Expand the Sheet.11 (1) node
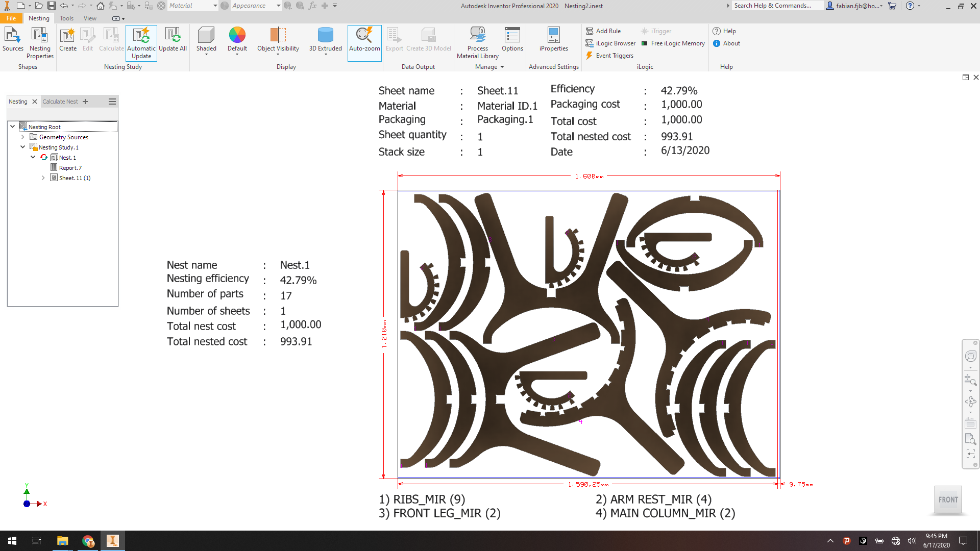 pos(43,178)
